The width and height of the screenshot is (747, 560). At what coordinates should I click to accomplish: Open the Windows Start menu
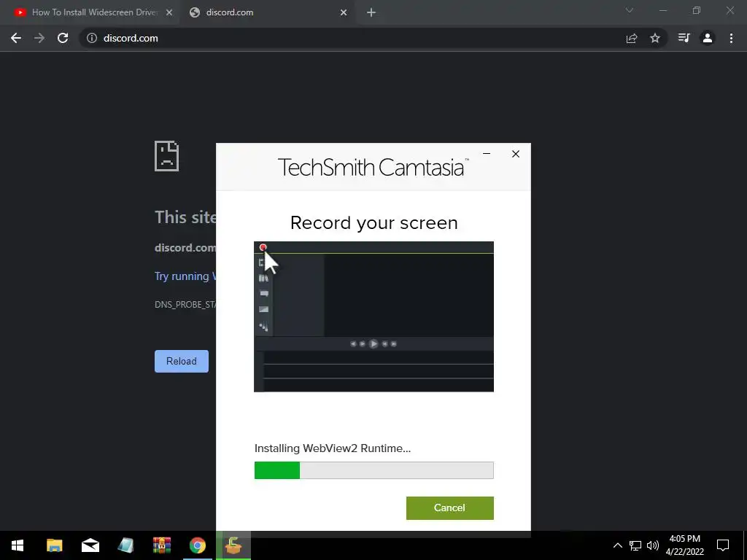coord(18,545)
